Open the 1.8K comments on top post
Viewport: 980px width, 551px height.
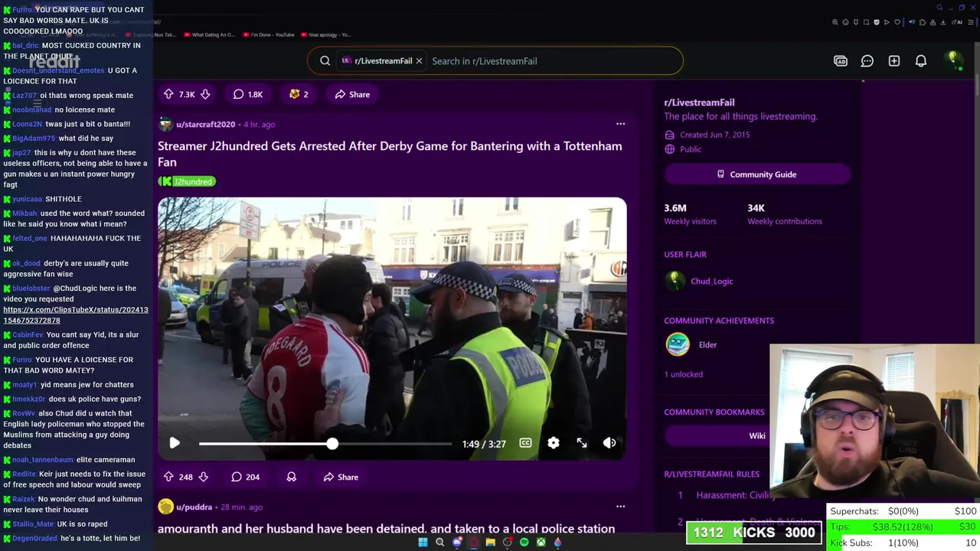[x=248, y=94]
